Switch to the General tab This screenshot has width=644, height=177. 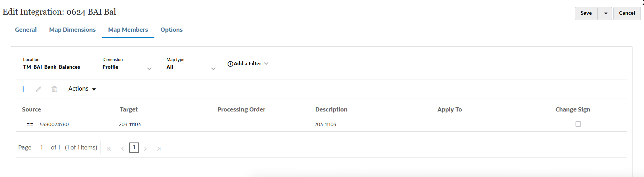26,30
